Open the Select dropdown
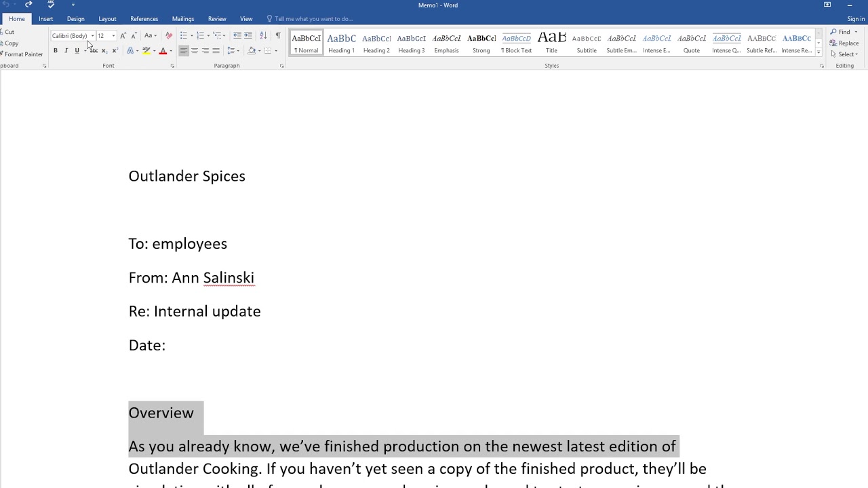Screen dimensions: 868x488 point(844,54)
